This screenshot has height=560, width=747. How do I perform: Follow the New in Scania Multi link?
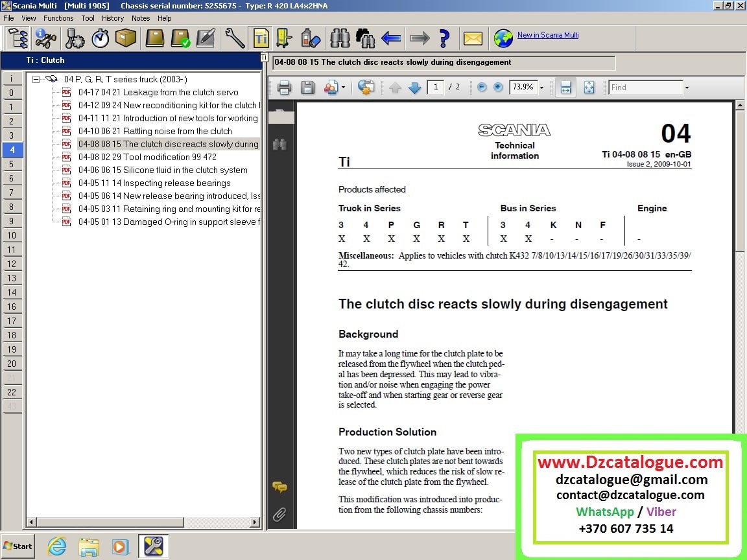[x=548, y=35]
